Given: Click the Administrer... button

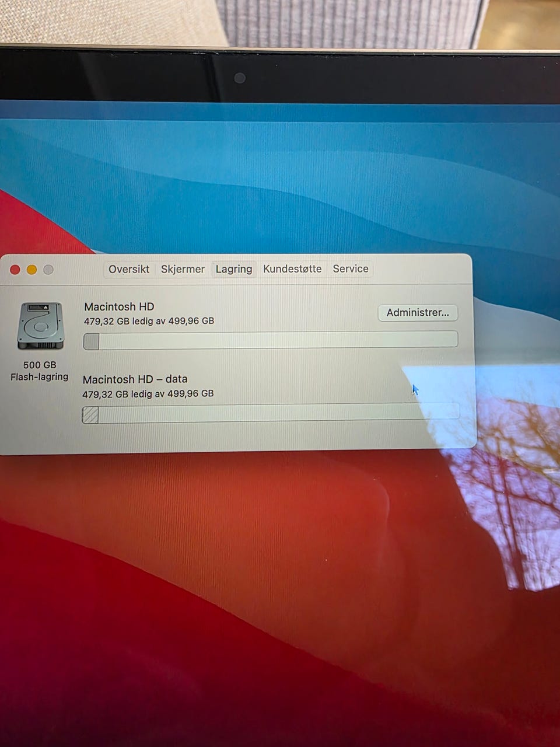Looking at the screenshot, I should pos(418,313).
